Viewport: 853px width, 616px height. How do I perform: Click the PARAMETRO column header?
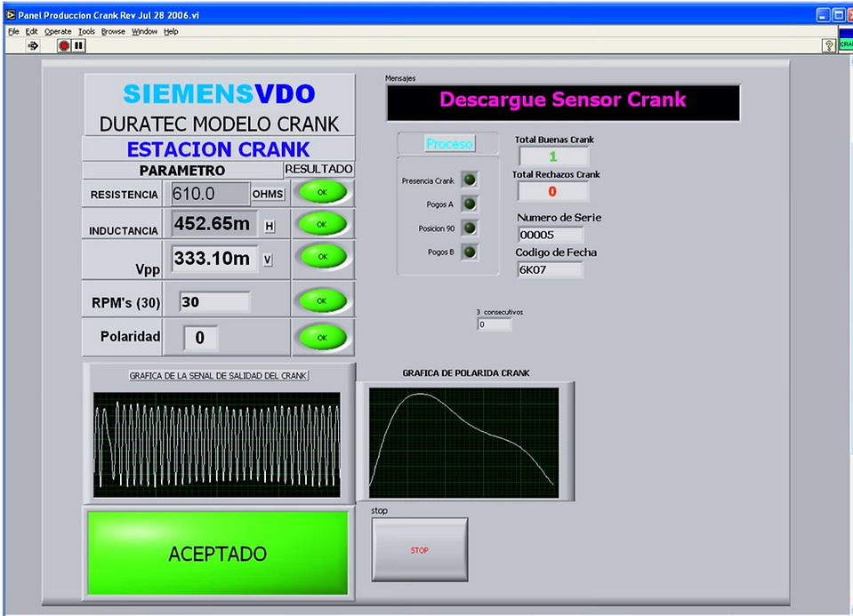(x=182, y=171)
